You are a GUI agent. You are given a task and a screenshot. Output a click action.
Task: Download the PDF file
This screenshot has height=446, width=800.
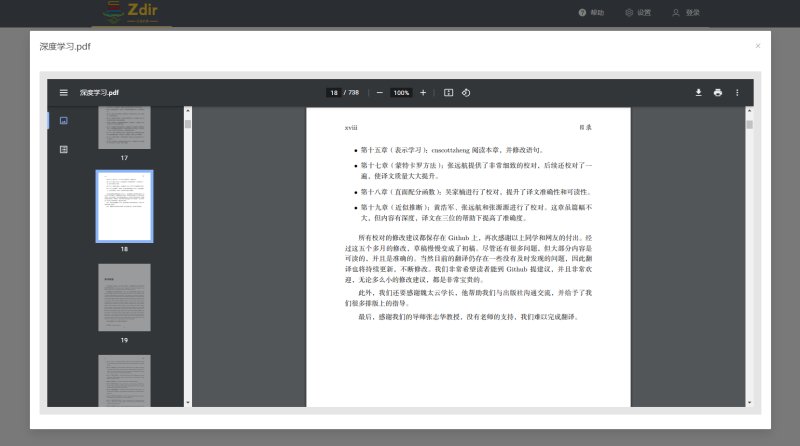click(x=698, y=92)
